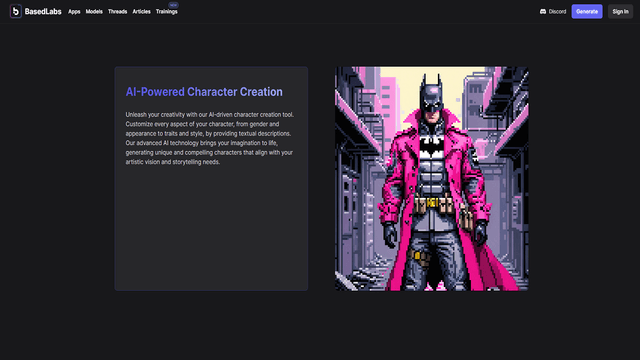Image resolution: width=640 pixels, height=360 pixels.
Task: Click the Generate button
Action: point(587,11)
